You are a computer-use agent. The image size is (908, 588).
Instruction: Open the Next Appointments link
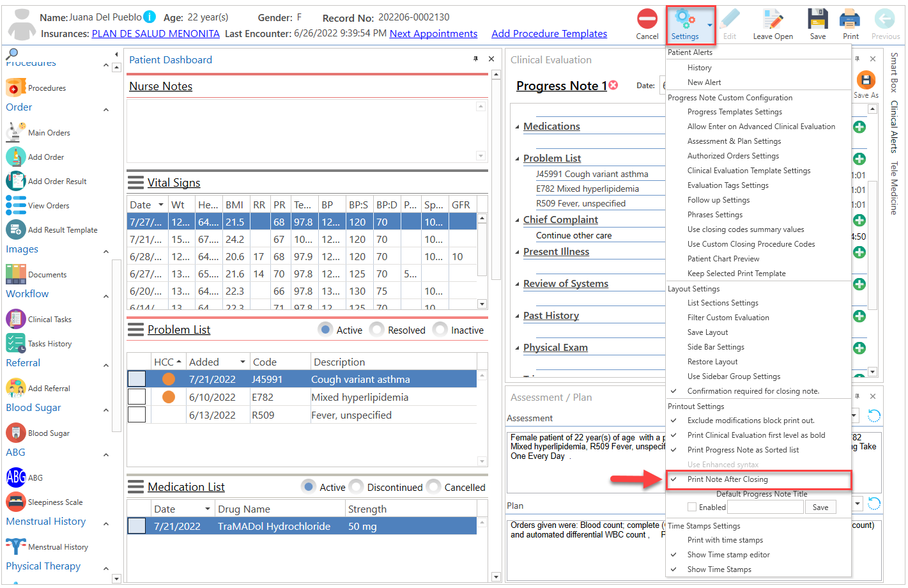[433, 33]
